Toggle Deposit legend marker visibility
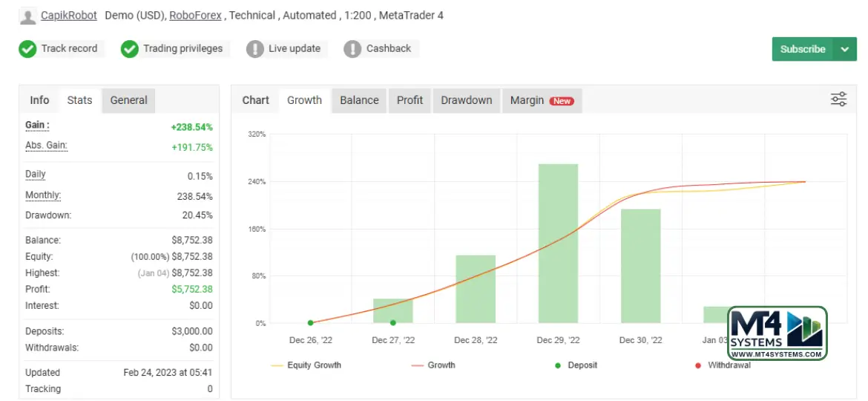 pos(576,365)
